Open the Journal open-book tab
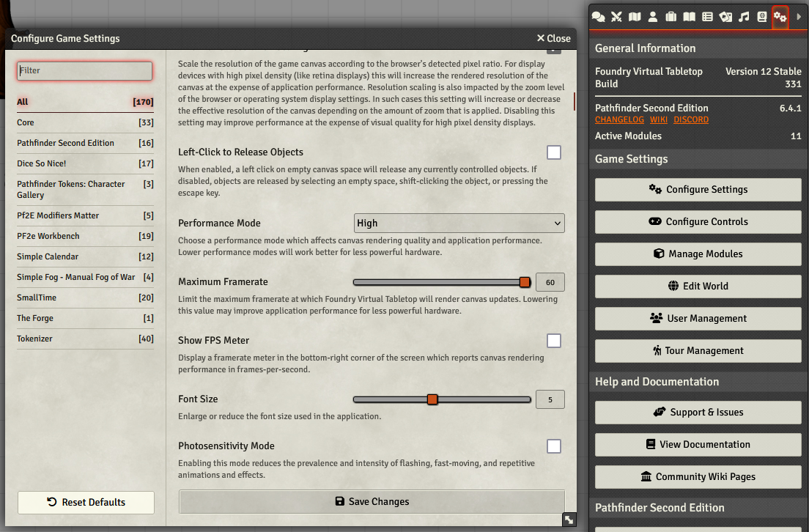This screenshot has width=809, height=532. pyautogui.click(x=690, y=17)
